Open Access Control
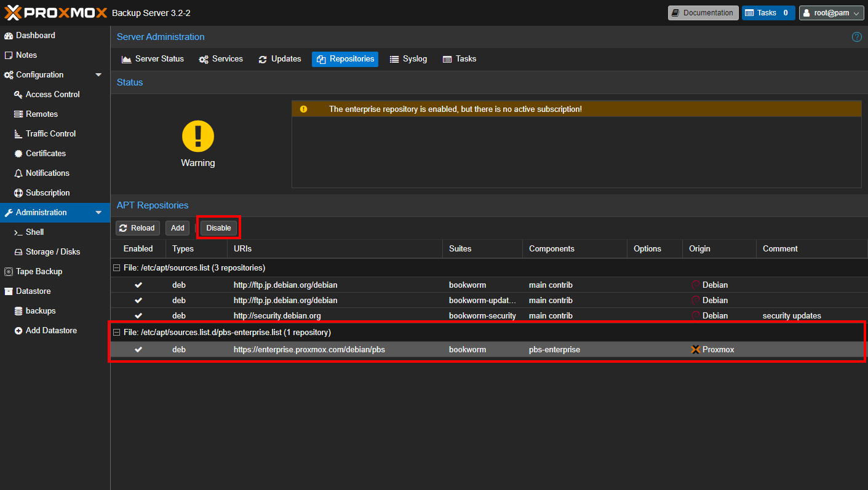868x490 pixels. click(x=52, y=95)
